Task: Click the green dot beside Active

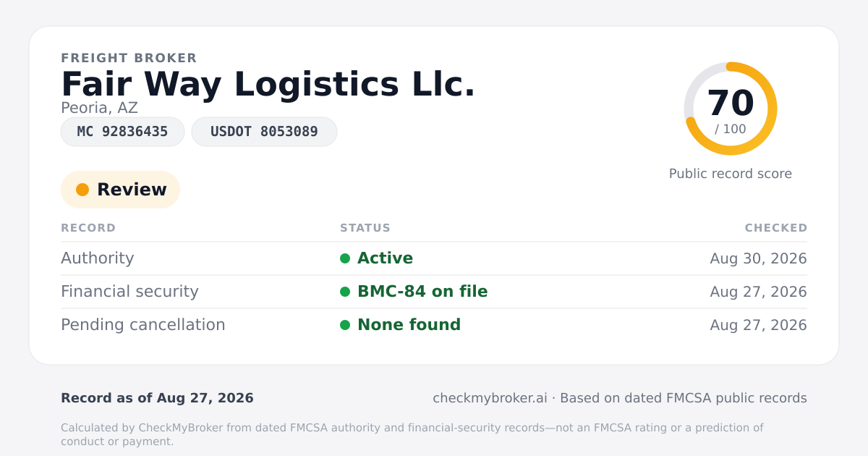Action: 345,258
